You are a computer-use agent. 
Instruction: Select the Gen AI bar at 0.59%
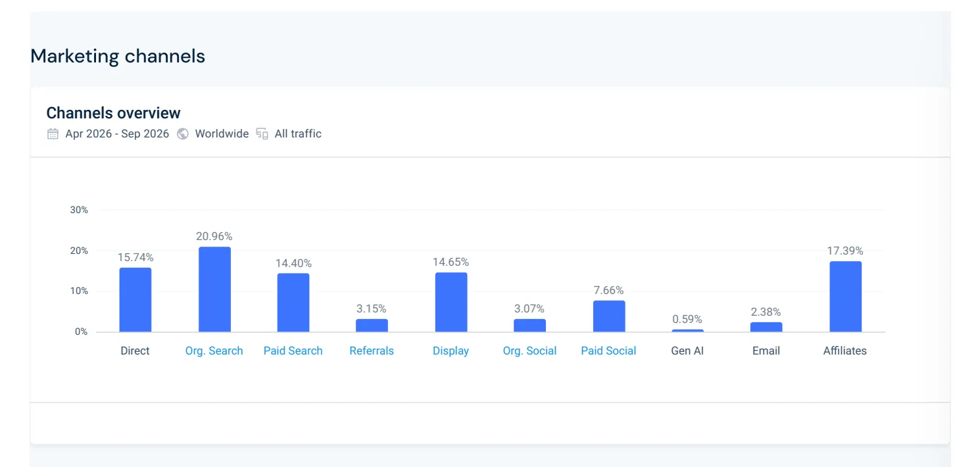click(x=688, y=331)
